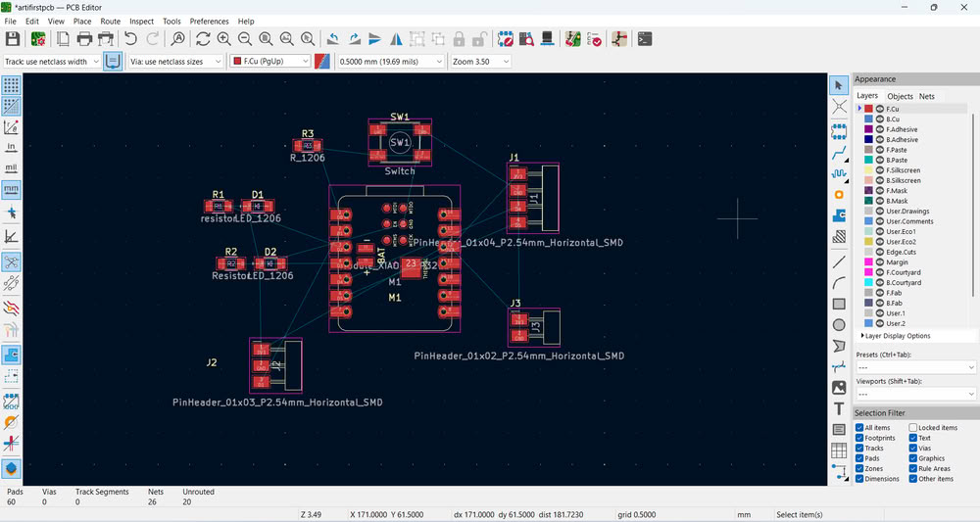Open the Track width dropdown
This screenshot has height=522, width=980.
[x=52, y=61]
